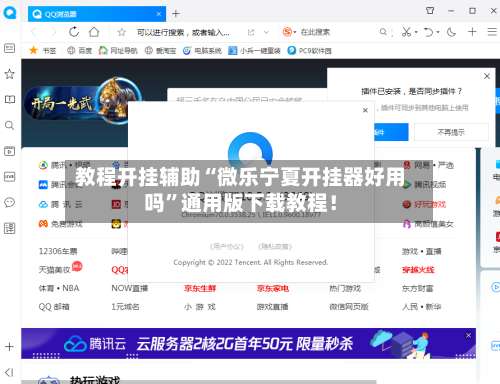Image resolution: width=500 pixels, height=384 pixels.
Task: Open the 12306车票 link
Action: [58, 251]
